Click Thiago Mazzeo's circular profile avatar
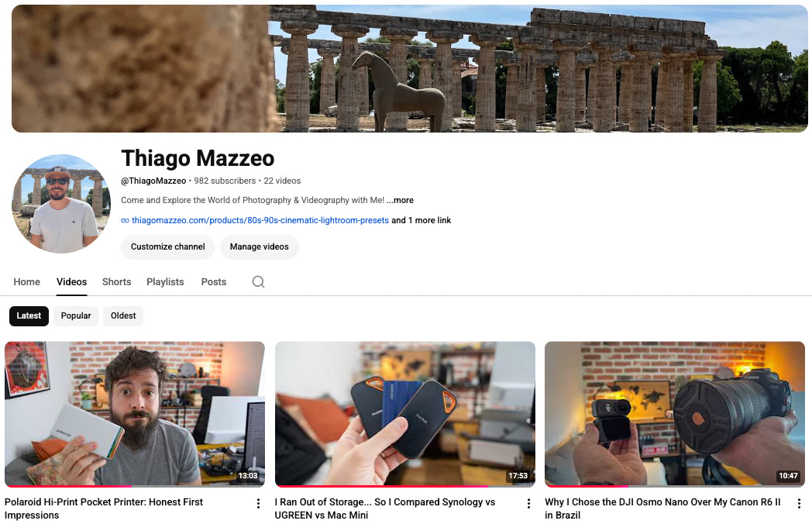The height and width of the screenshot is (524, 812). coord(61,204)
